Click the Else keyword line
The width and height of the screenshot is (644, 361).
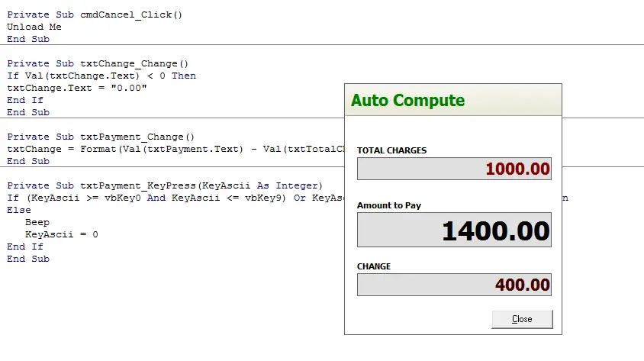(x=19, y=210)
